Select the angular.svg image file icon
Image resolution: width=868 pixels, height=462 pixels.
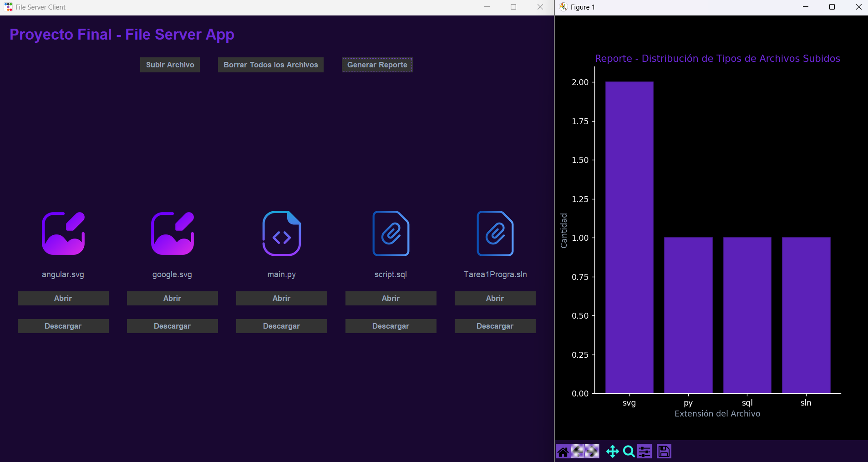pyautogui.click(x=63, y=234)
